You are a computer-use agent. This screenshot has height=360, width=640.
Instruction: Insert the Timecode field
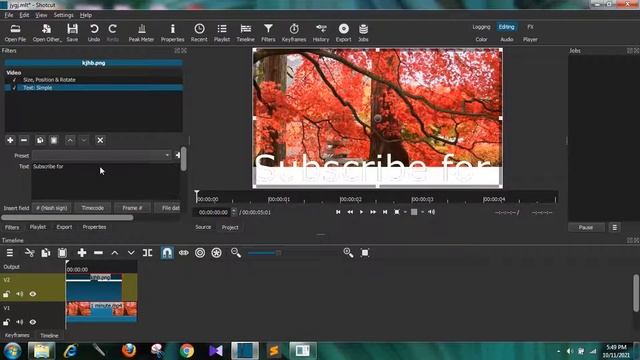click(93, 208)
